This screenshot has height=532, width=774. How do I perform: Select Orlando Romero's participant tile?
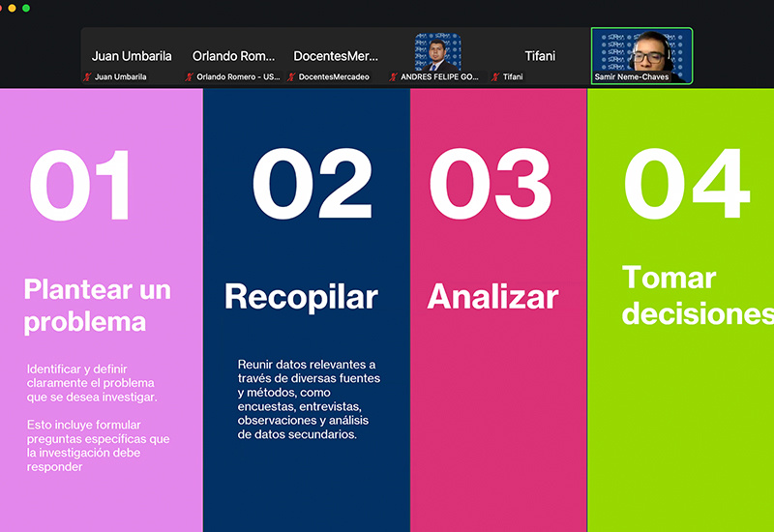[233, 55]
